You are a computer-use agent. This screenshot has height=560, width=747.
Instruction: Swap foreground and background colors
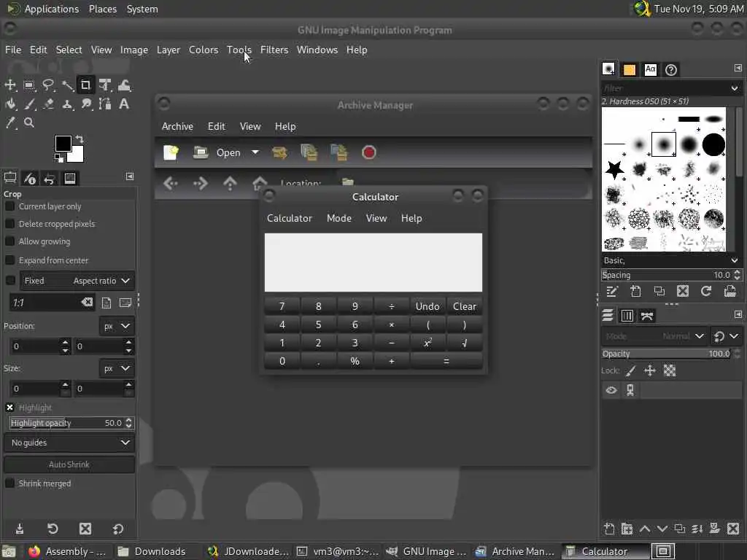[x=80, y=139]
